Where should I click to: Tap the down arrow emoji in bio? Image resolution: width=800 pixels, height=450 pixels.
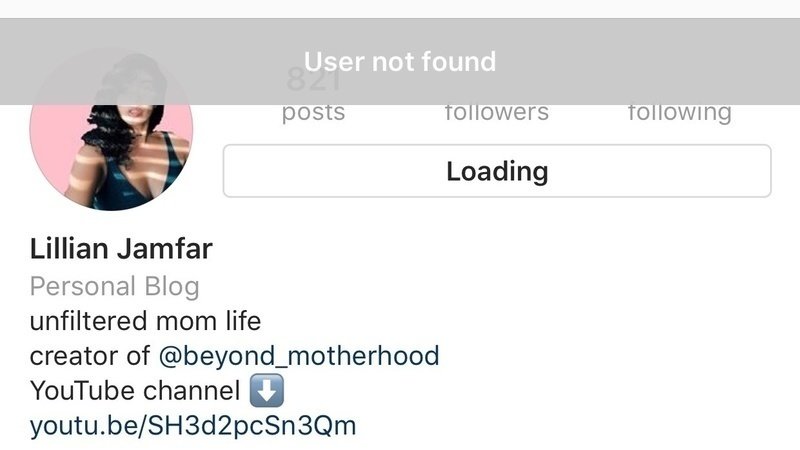(x=267, y=391)
